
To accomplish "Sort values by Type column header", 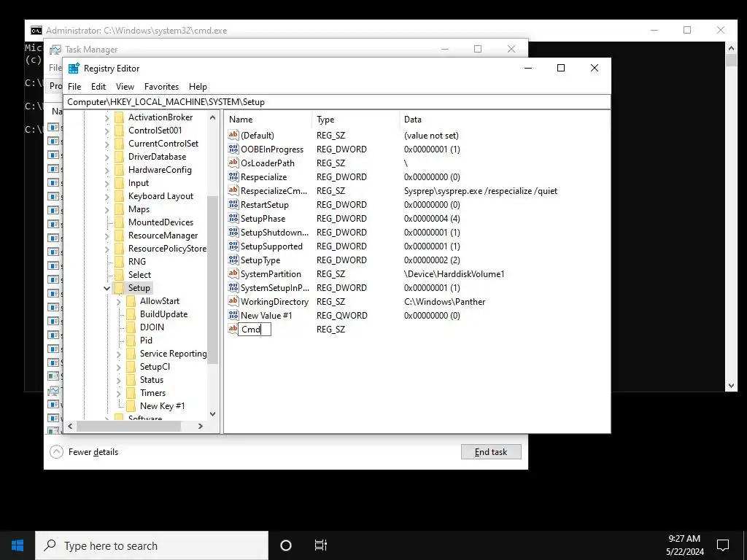I will pyautogui.click(x=355, y=120).
